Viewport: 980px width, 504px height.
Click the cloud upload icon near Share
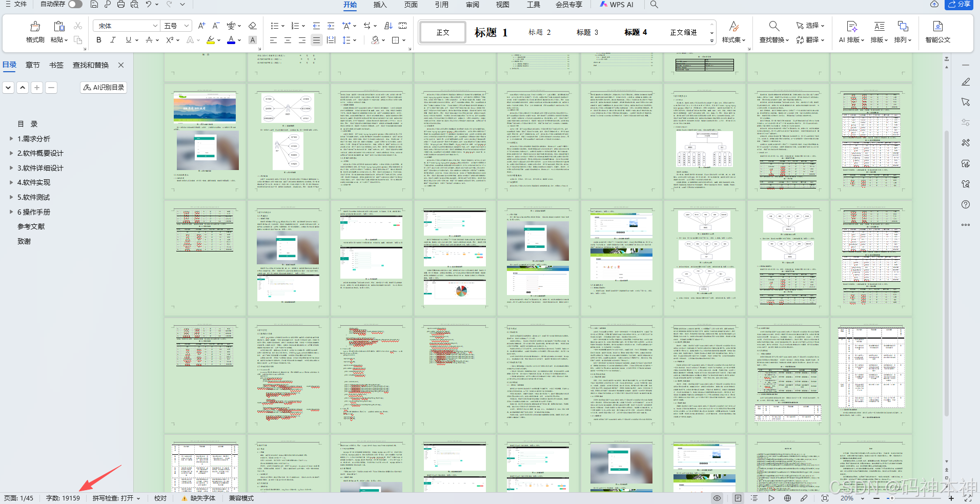coord(934,4)
